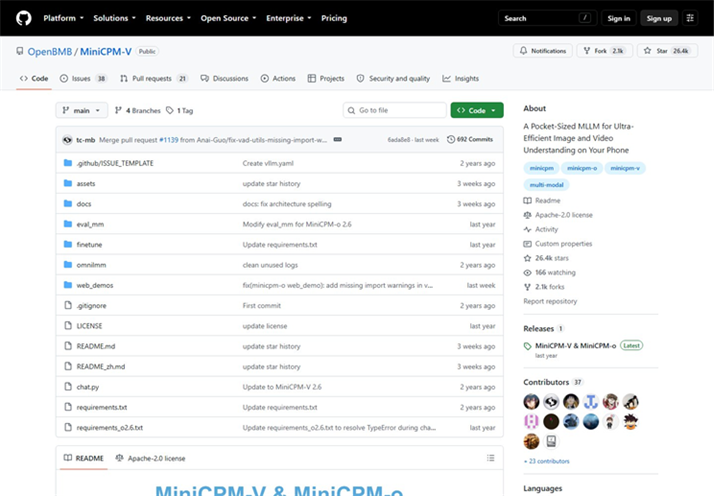Select the Apache-2.0 license tab below file list
This screenshot has width=714, height=496.
click(x=150, y=458)
